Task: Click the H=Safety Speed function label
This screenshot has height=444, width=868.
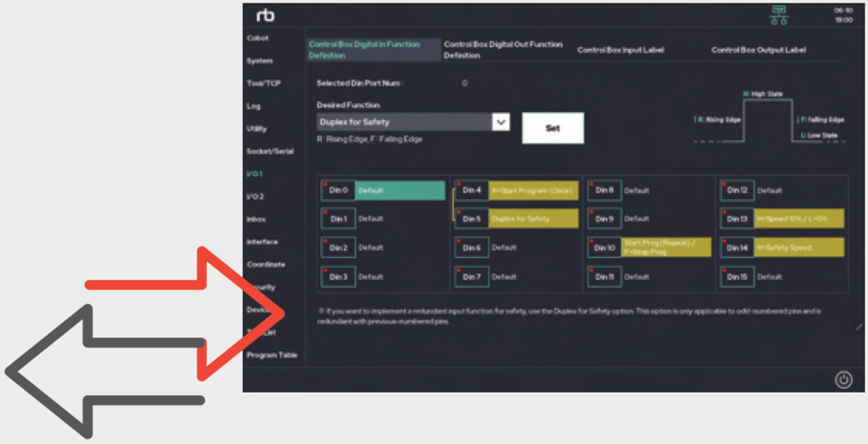Action: pos(799,247)
